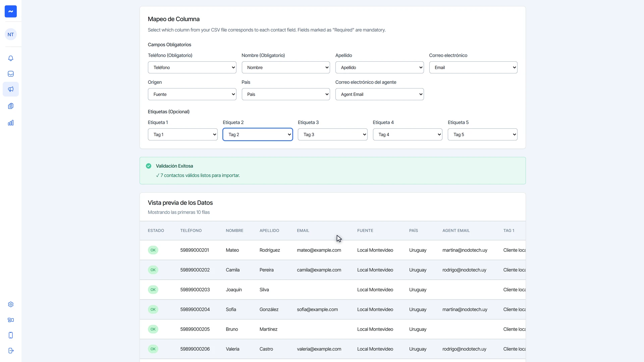Open notifications bell icon

coord(11,58)
